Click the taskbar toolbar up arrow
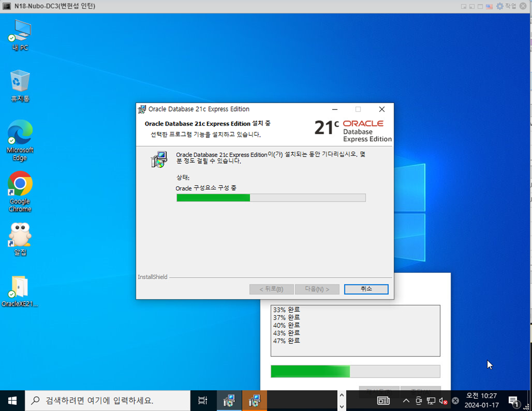Screen dimensions: 532x411 (342, 395)
